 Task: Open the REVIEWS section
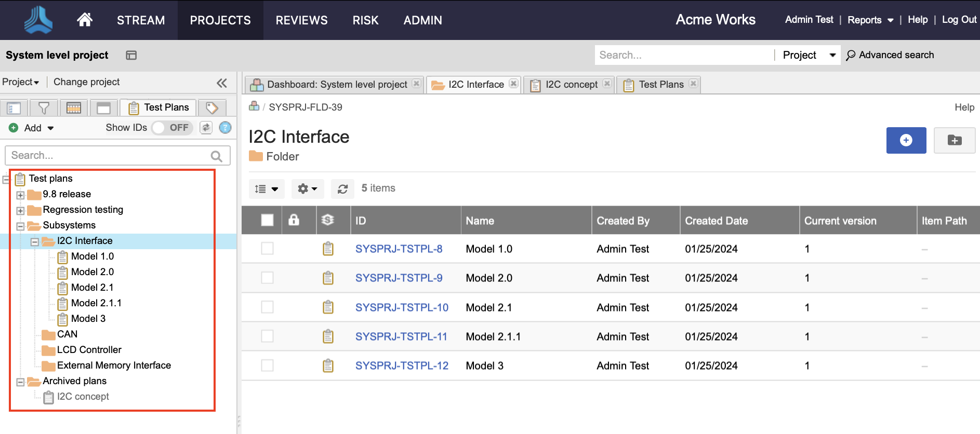coord(301,20)
